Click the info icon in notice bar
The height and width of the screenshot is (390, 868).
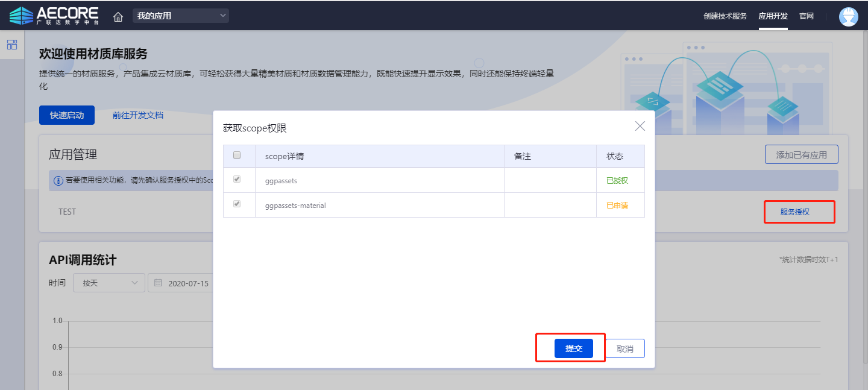click(x=58, y=180)
